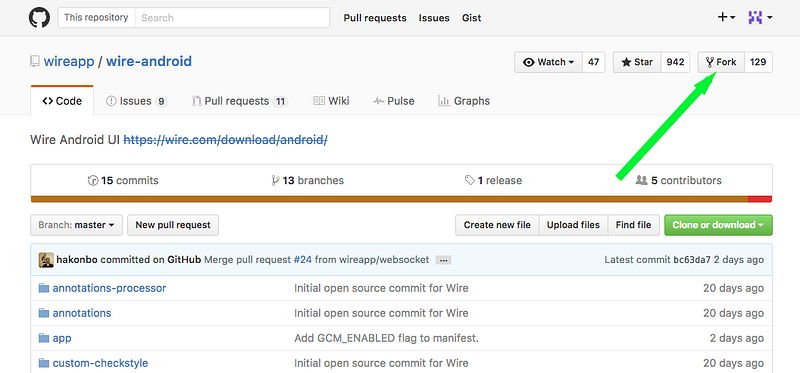
Task: Star the wire-android repository
Action: pos(637,62)
